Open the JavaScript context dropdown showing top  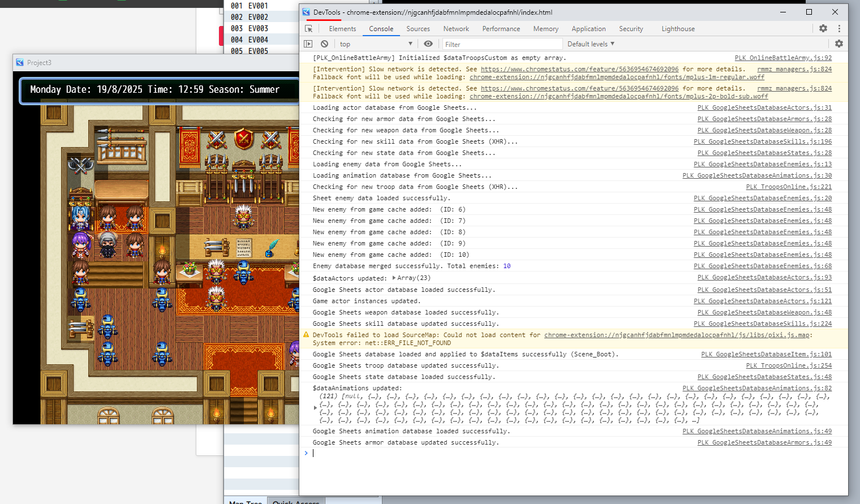(x=376, y=44)
